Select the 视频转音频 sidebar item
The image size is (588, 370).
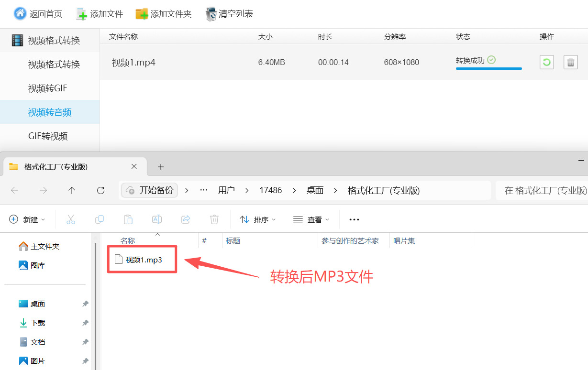click(x=50, y=112)
